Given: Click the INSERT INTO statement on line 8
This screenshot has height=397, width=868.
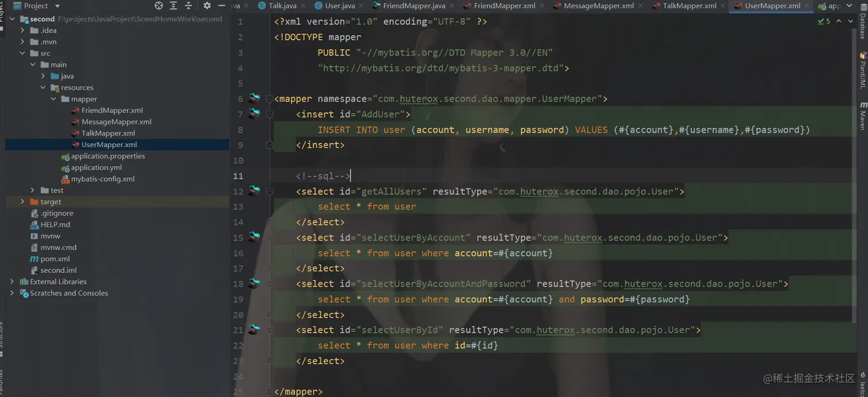Looking at the screenshot, I should tap(564, 130).
